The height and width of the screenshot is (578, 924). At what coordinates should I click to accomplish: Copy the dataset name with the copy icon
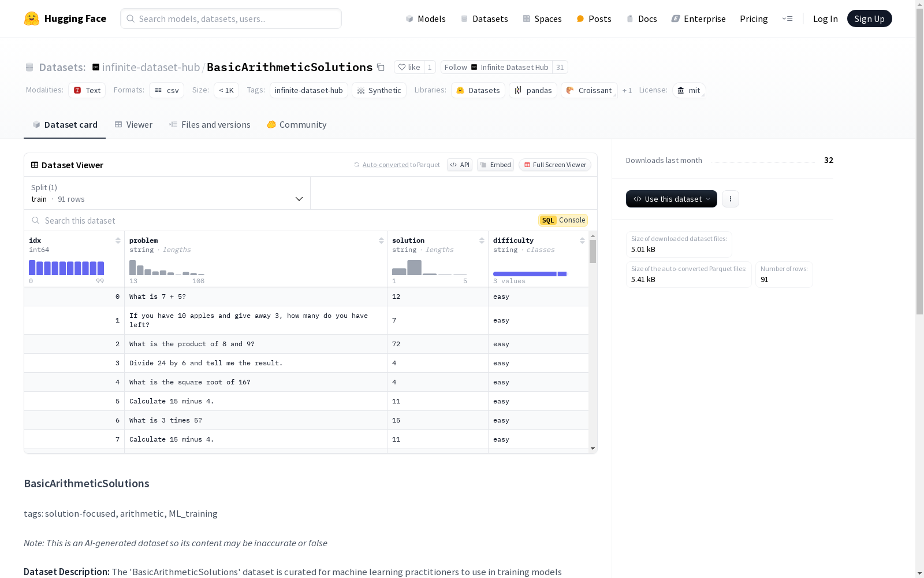click(x=381, y=67)
